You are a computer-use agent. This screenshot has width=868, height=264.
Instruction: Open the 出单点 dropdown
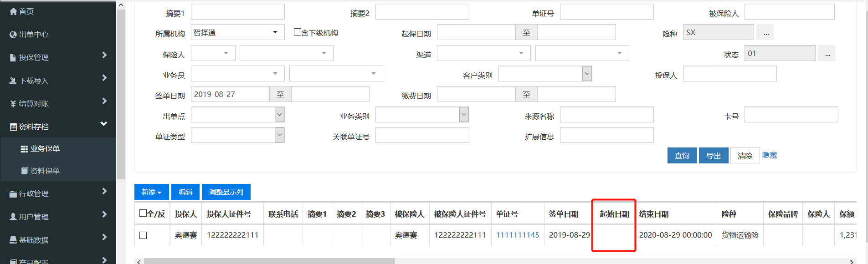(x=237, y=115)
